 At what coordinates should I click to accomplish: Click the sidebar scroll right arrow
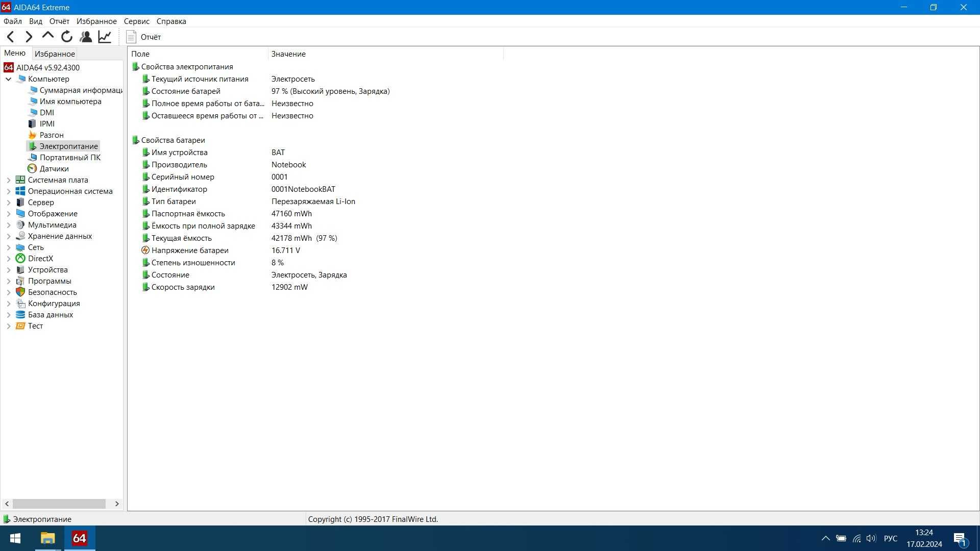[117, 504]
